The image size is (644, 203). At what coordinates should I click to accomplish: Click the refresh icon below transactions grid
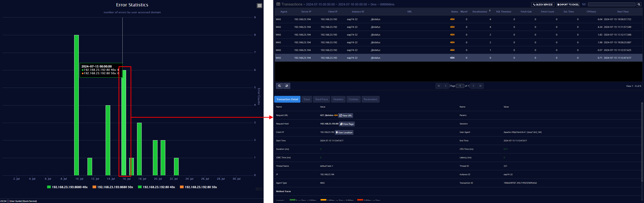(x=287, y=86)
